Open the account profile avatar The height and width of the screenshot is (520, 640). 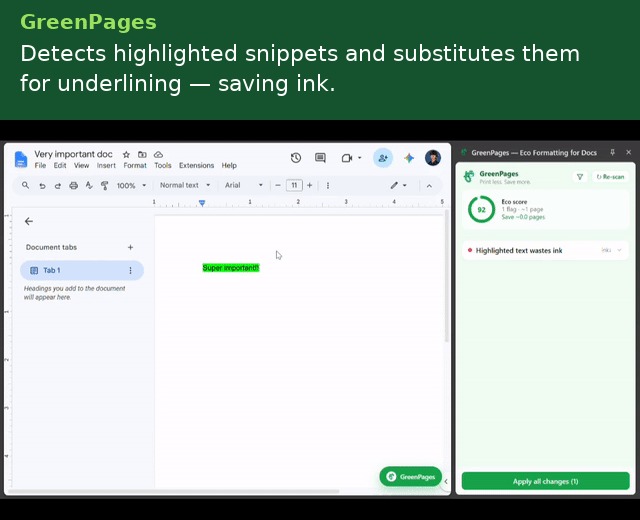[x=433, y=158]
